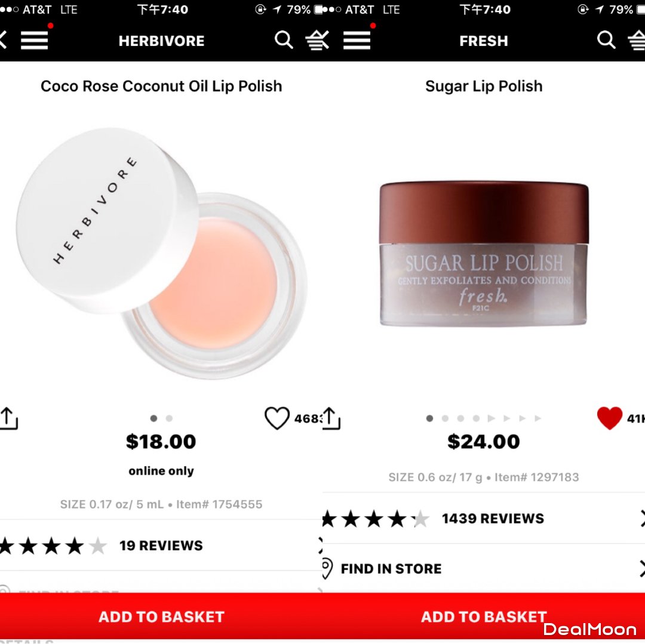Open hamburger menu on Fresh screen
645x644 pixels.
click(x=357, y=40)
